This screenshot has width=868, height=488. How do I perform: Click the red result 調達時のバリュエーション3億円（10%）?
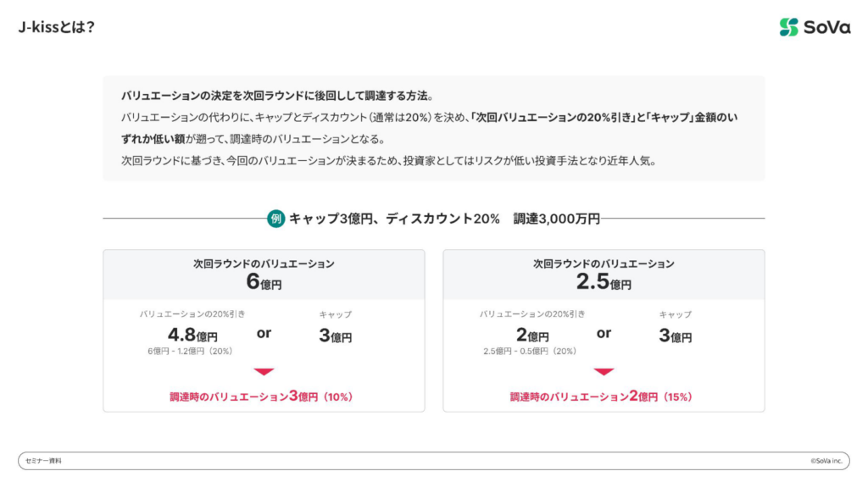click(261, 396)
